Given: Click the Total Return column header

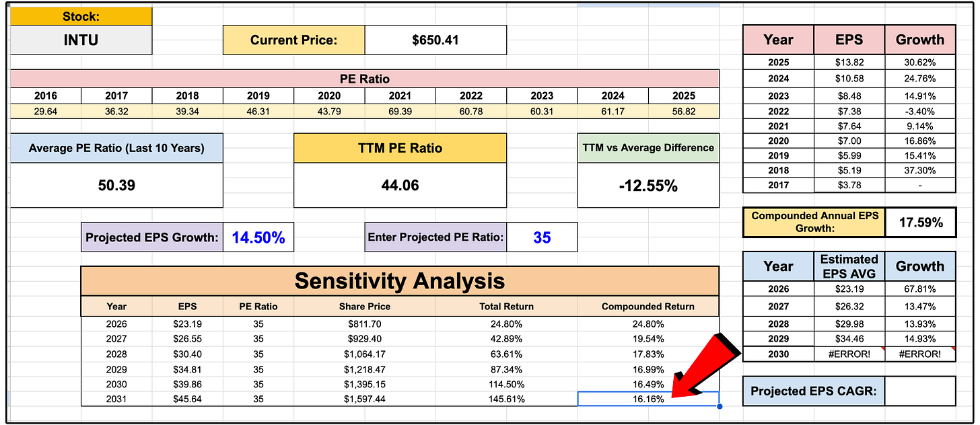Looking at the screenshot, I should (x=507, y=306).
